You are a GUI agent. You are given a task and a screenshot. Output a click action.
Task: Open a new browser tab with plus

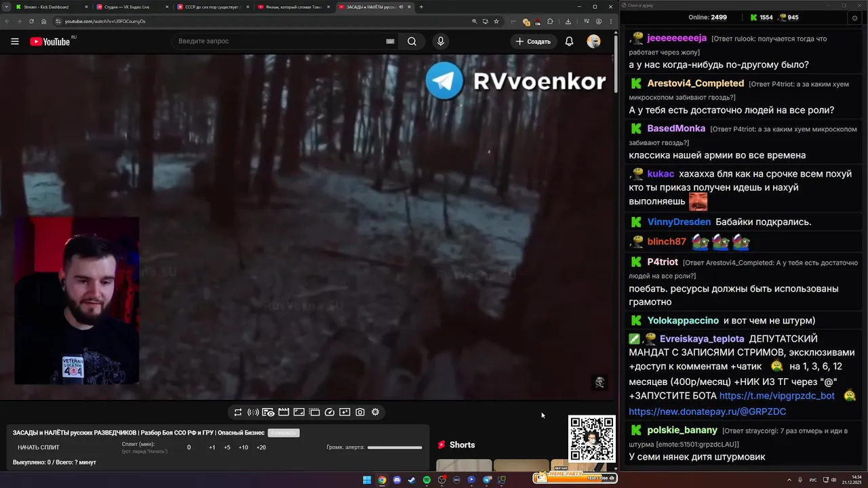(x=421, y=7)
